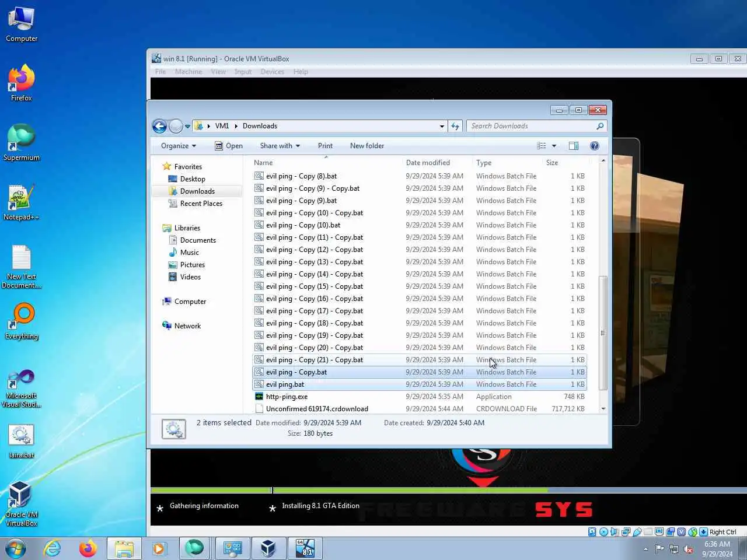
Task: Open the Devices menu in VirtualBox
Action: [273, 72]
